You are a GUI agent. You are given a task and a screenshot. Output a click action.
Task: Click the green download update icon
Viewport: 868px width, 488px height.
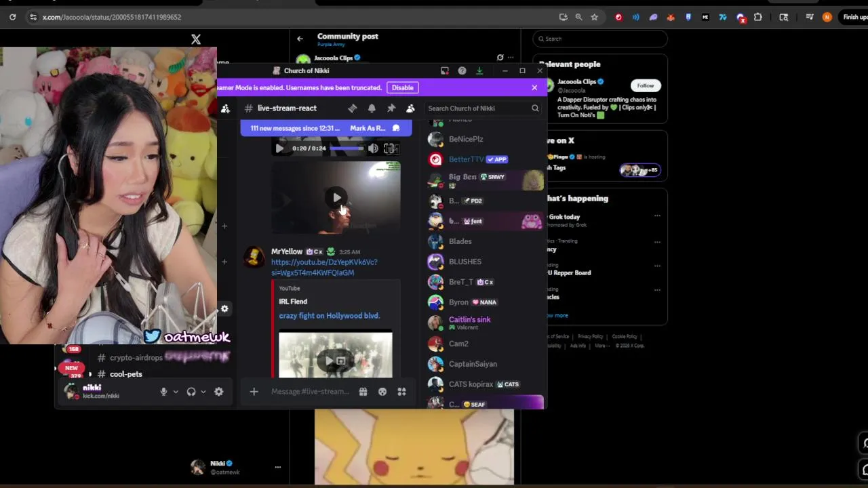(x=479, y=70)
